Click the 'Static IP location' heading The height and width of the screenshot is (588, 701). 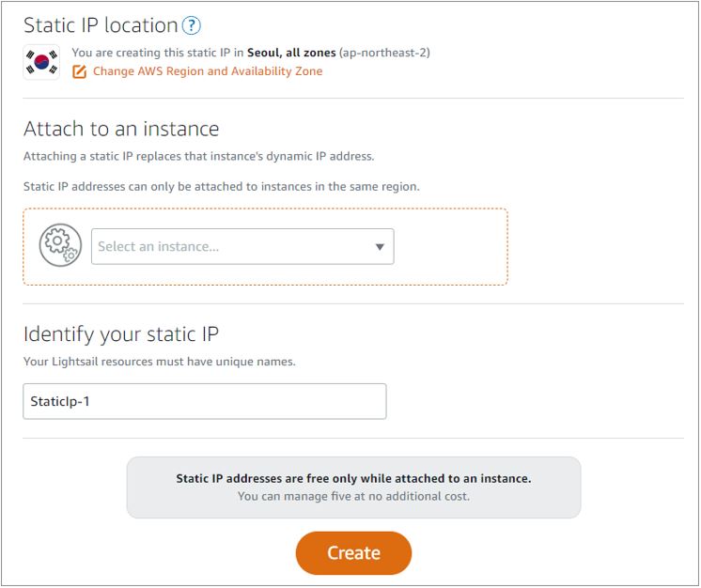101,25
